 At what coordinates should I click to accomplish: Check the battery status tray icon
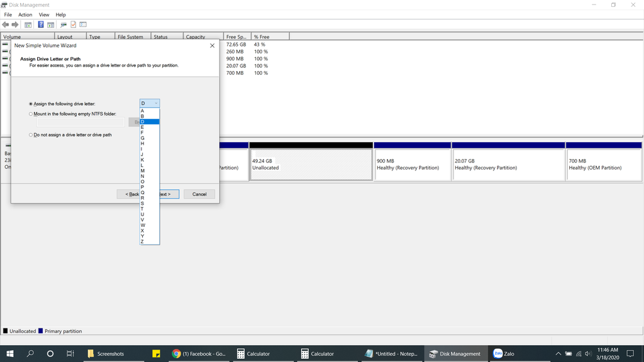coord(569,353)
